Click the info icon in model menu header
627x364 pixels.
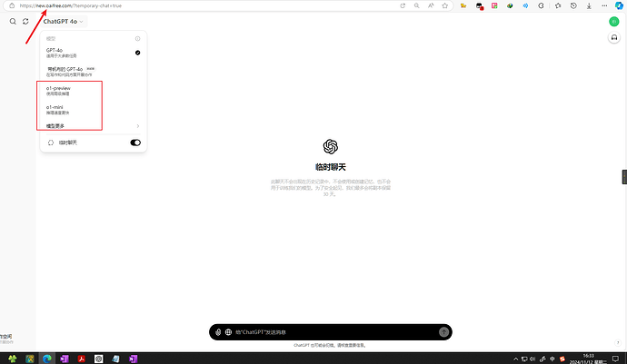click(137, 39)
